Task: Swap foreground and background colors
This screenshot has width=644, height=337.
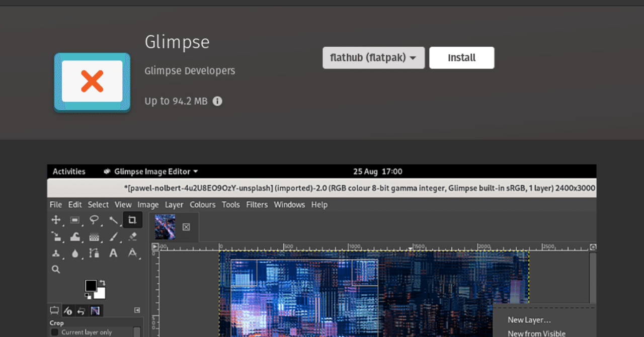Action: pyautogui.click(x=103, y=283)
